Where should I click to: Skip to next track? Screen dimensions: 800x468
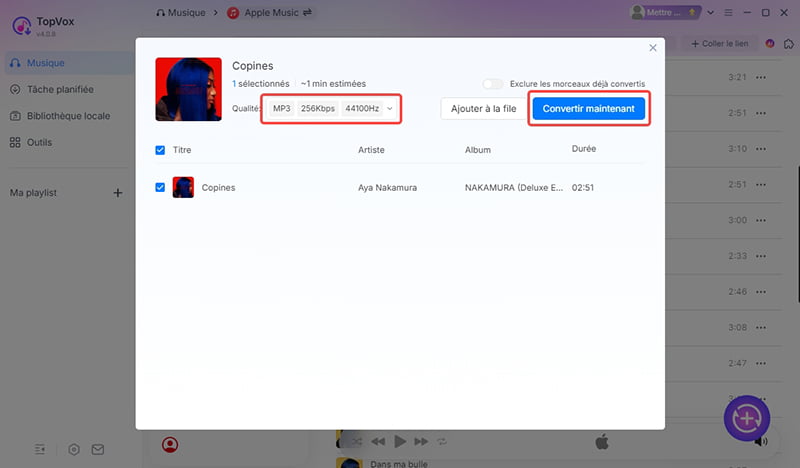tap(421, 441)
